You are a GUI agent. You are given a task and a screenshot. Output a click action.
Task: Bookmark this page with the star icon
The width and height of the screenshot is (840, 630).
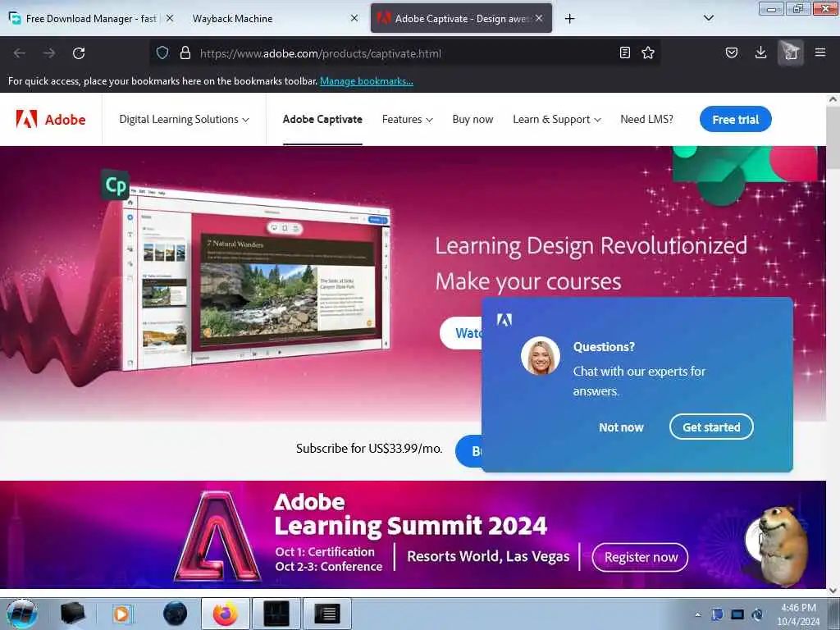point(648,52)
